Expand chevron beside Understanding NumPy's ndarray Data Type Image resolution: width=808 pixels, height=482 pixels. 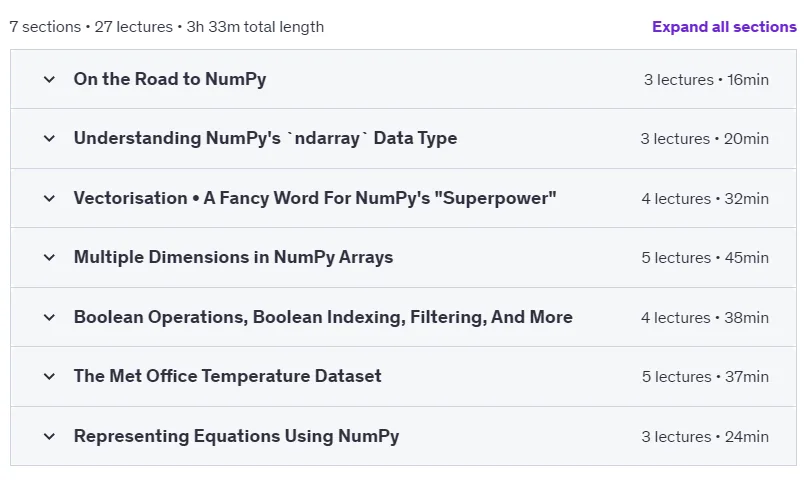(x=49, y=139)
